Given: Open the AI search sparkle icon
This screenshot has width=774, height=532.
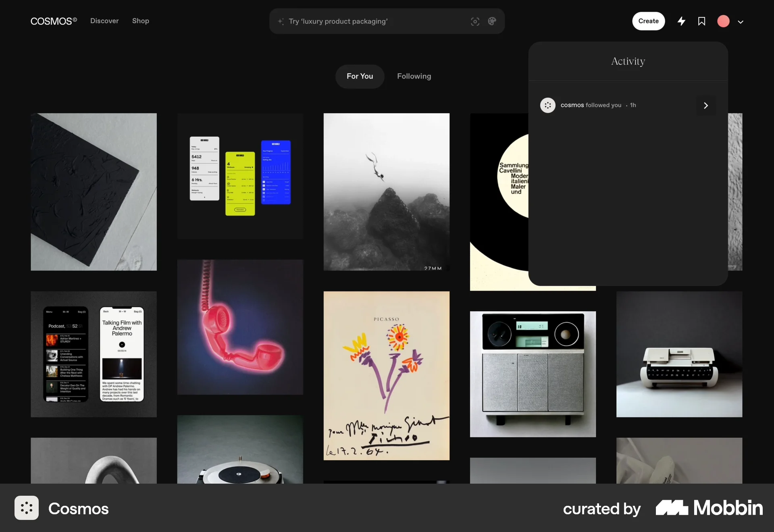Looking at the screenshot, I should [x=281, y=21].
